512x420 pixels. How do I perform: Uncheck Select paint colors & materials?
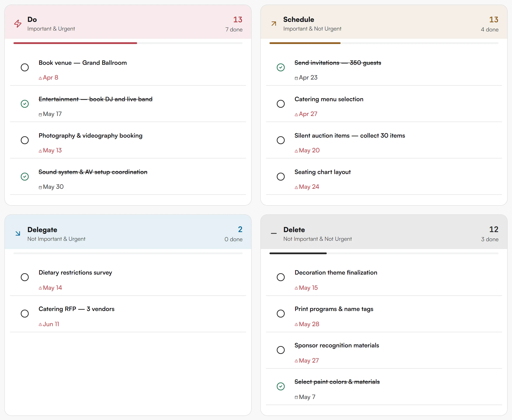tap(281, 386)
